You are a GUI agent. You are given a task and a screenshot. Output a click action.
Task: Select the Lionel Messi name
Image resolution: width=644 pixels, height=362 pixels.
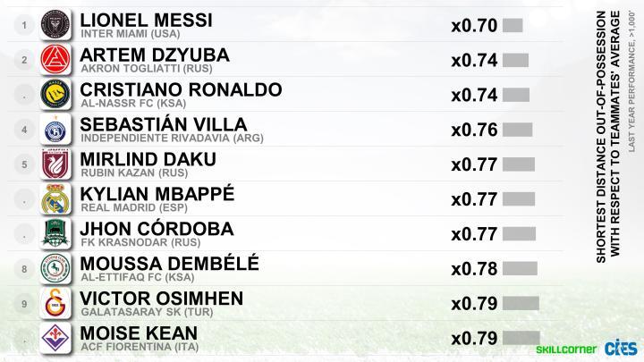click(x=146, y=20)
